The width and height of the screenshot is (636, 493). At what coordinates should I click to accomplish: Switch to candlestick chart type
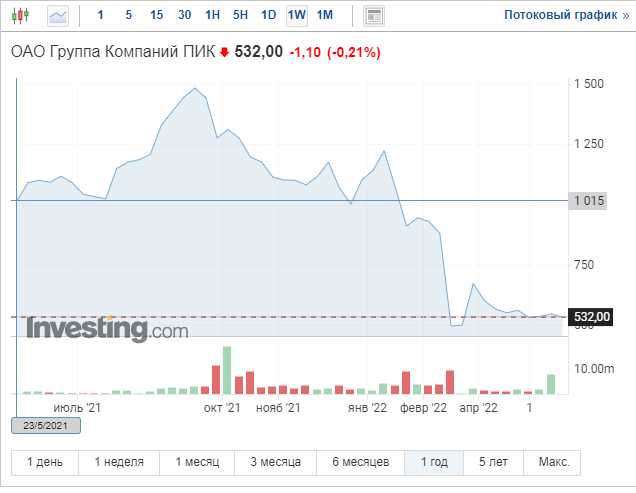pyautogui.click(x=20, y=16)
